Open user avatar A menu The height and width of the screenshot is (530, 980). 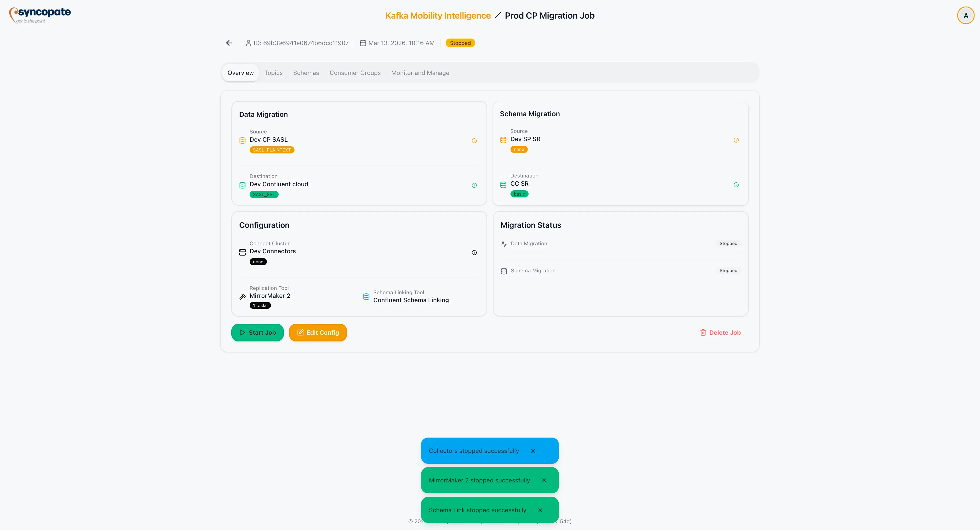click(965, 16)
